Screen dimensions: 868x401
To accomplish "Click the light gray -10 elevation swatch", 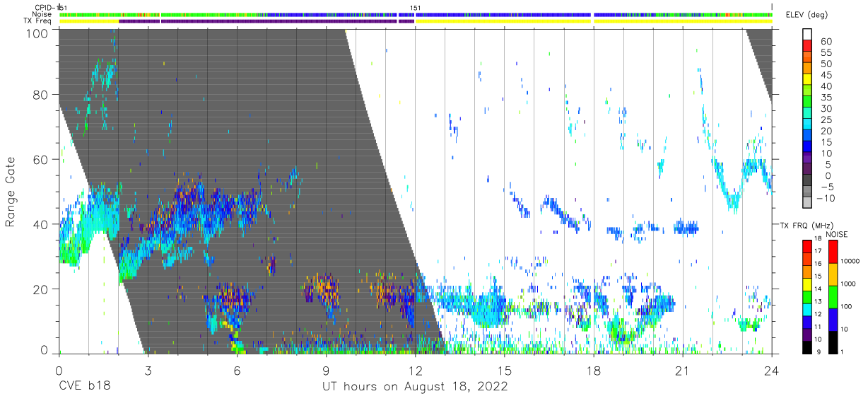I will 807,202.
